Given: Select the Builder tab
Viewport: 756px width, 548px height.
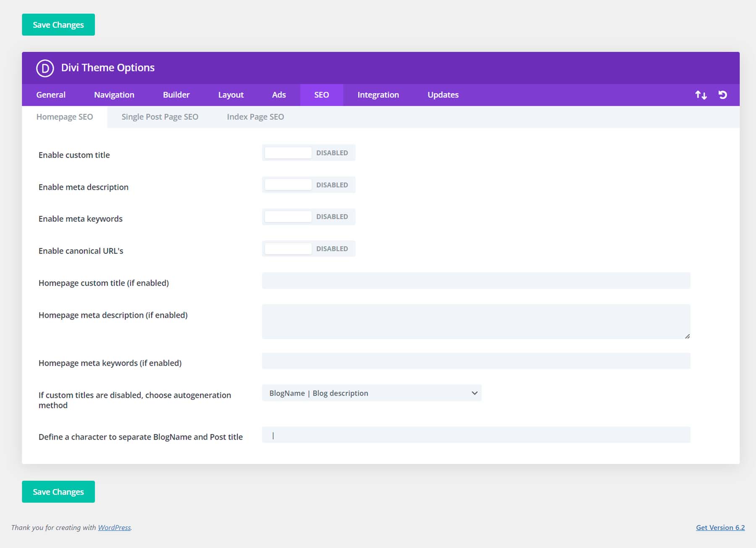Looking at the screenshot, I should (176, 95).
